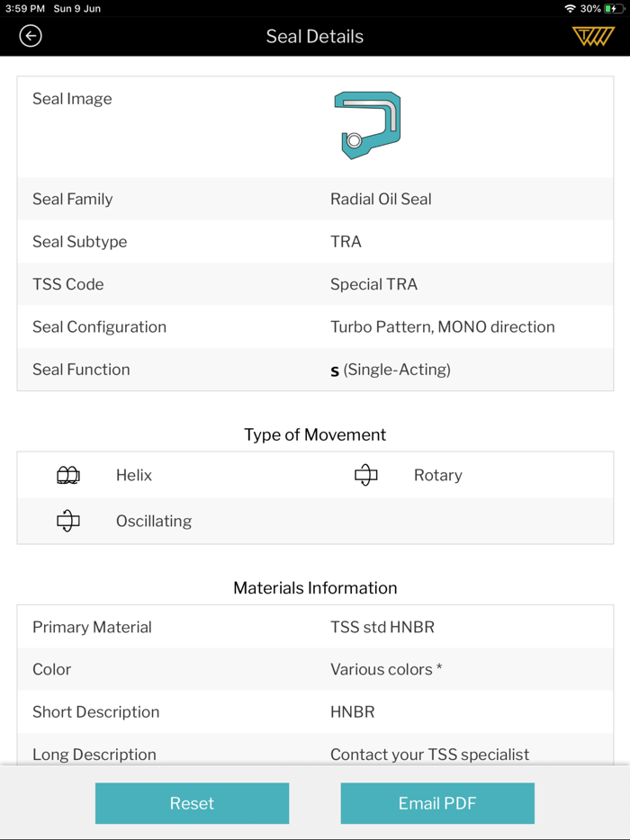Tap the Wi-Fi status icon

tap(570, 8)
